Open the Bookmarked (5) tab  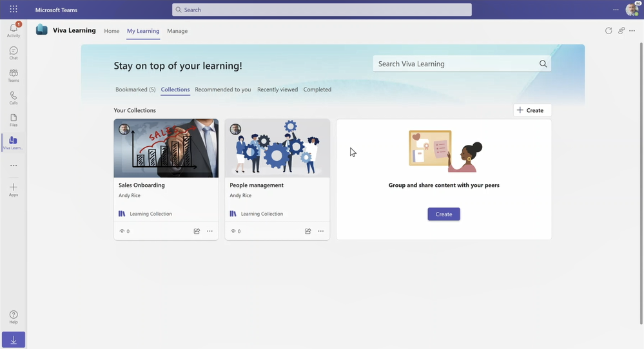[x=135, y=90]
